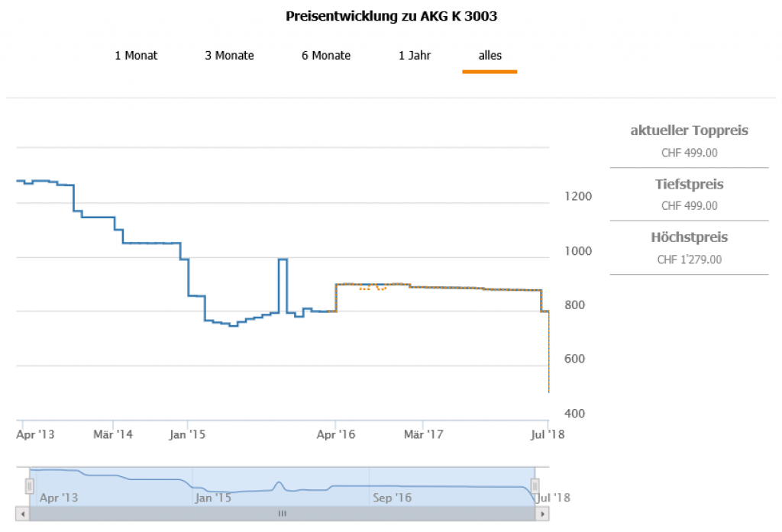This screenshot has height=532, width=782.
Task: Click the right navigator range handle
Action: click(535, 485)
